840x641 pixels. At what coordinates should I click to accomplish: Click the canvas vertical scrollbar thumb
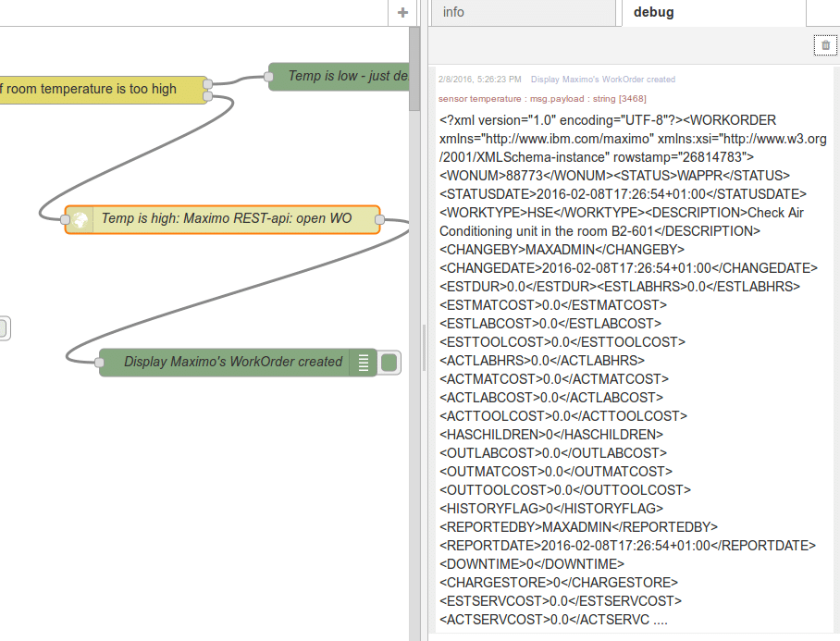pyautogui.click(x=414, y=68)
